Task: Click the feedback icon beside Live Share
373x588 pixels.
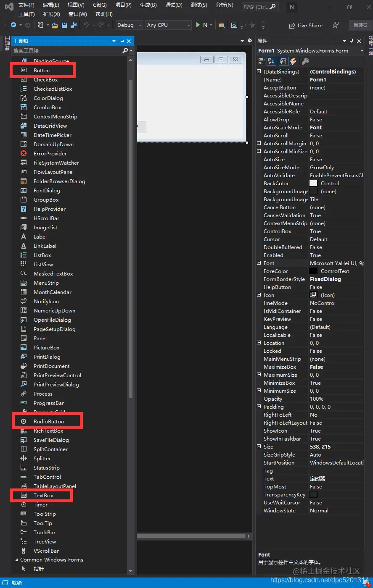Action: point(336,25)
